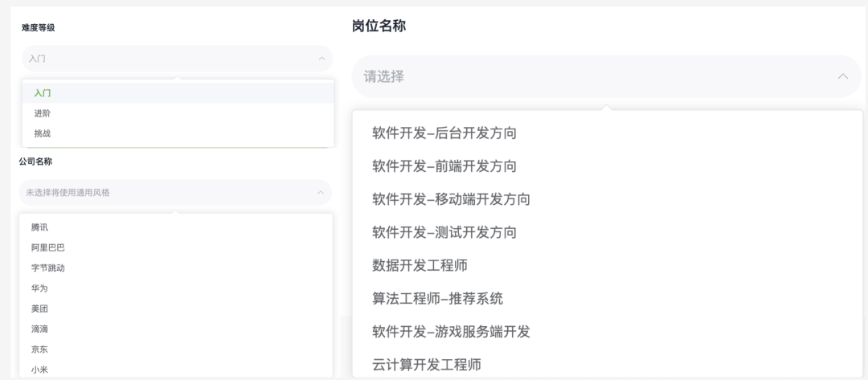Choose 云计算开发工程师 position option

point(427,366)
